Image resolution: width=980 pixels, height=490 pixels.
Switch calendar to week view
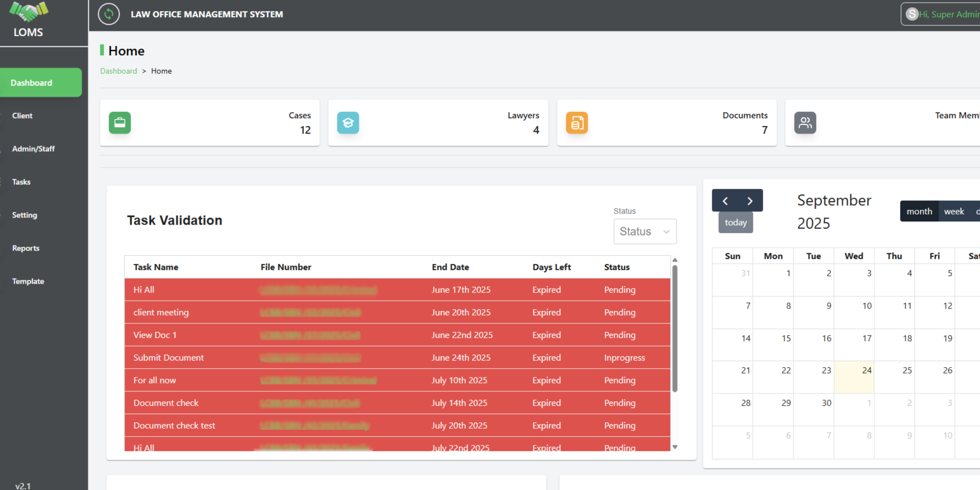[954, 211]
